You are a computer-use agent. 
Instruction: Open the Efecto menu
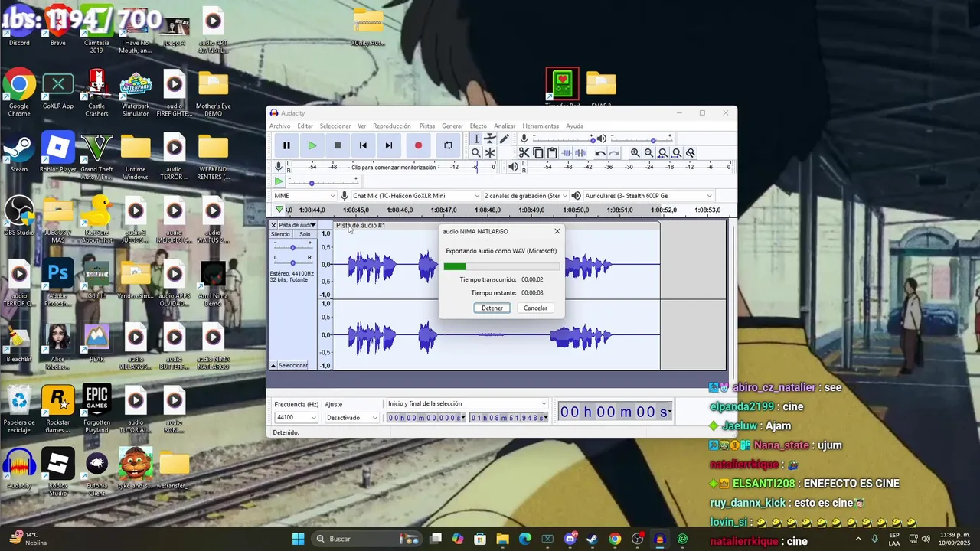pos(479,126)
